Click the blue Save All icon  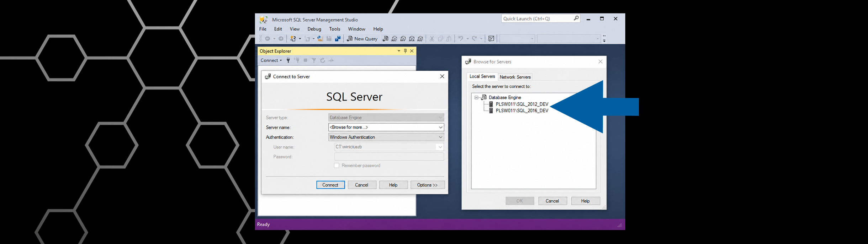click(338, 39)
